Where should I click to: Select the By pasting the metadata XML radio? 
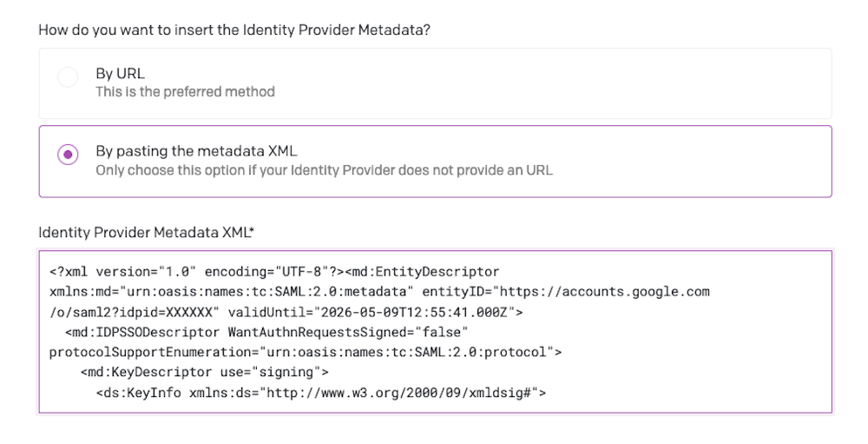pyautogui.click(x=68, y=155)
